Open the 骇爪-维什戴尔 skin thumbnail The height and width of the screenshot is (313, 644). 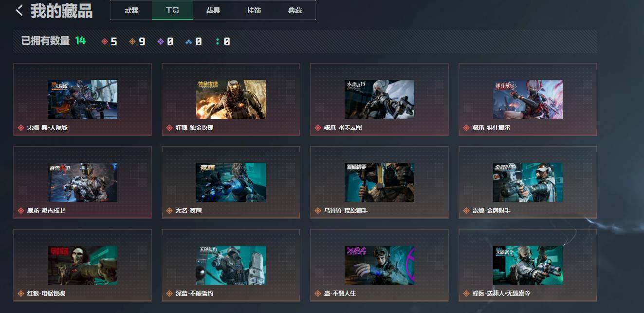click(528, 99)
